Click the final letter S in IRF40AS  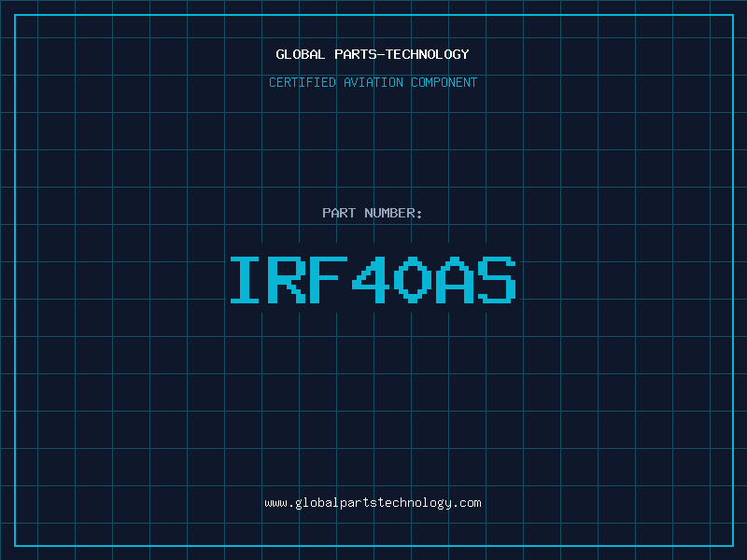[x=496, y=279]
